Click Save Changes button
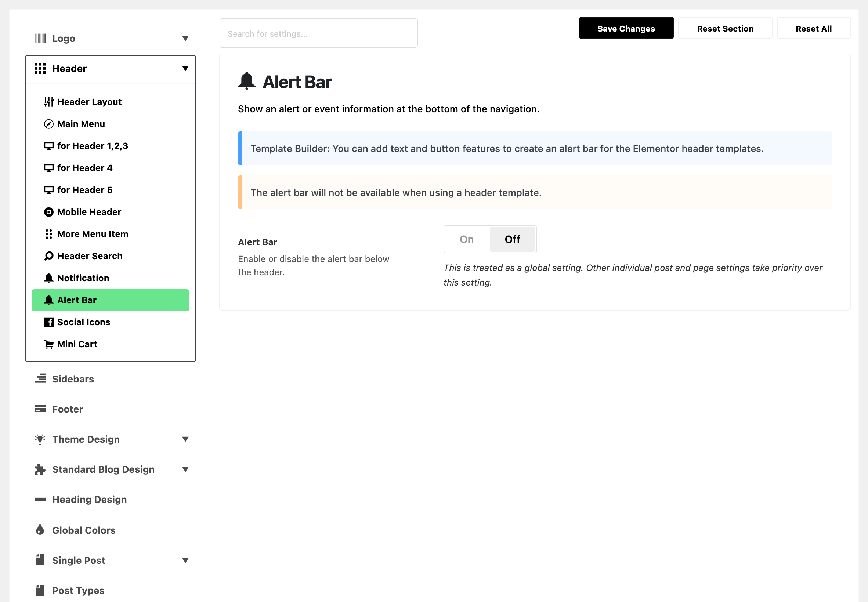 (626, 28)
